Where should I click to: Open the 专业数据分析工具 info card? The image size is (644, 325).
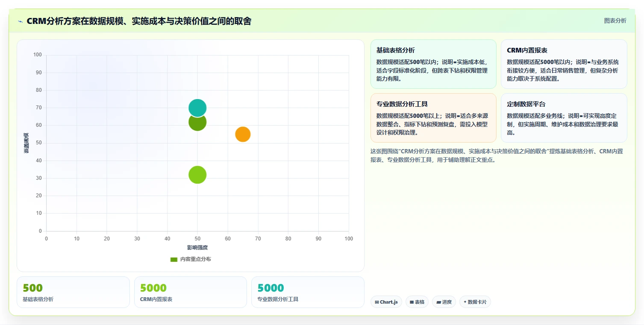click(x=433, y=118)
